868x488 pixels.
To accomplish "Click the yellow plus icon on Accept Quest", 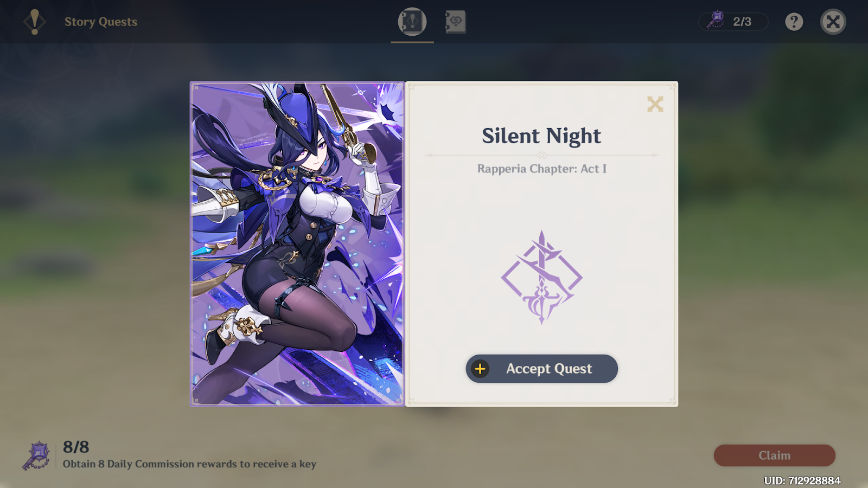I will tap(480, 369).
